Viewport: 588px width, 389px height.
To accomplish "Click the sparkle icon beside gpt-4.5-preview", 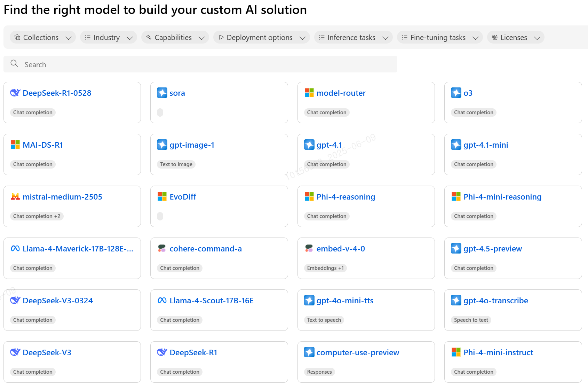I will pos(456,248).
